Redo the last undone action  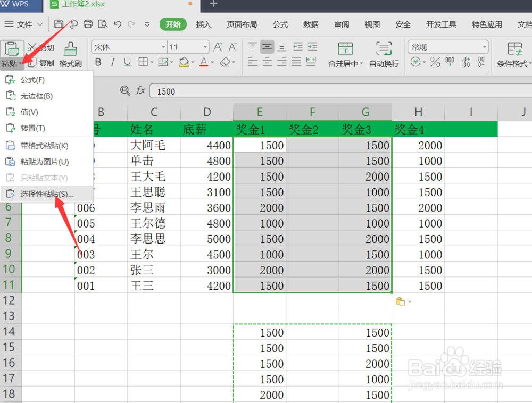[x=131, y=24]
